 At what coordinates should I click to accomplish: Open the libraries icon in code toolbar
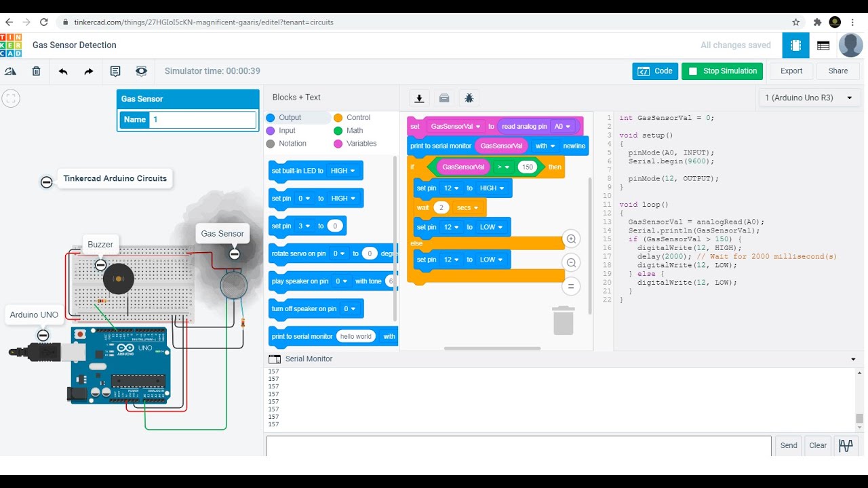[x=444, y=98]
